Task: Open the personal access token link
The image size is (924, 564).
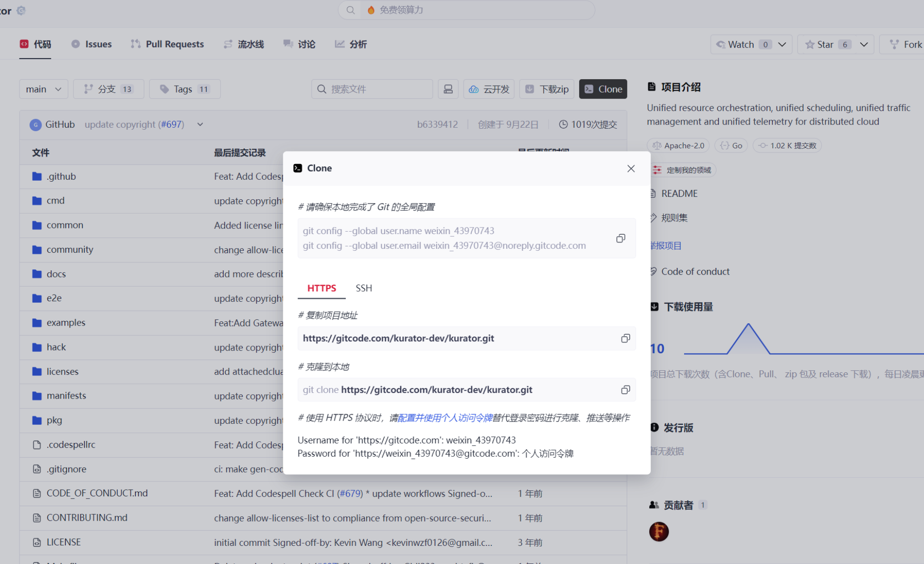Action: (x=445, y=418)
